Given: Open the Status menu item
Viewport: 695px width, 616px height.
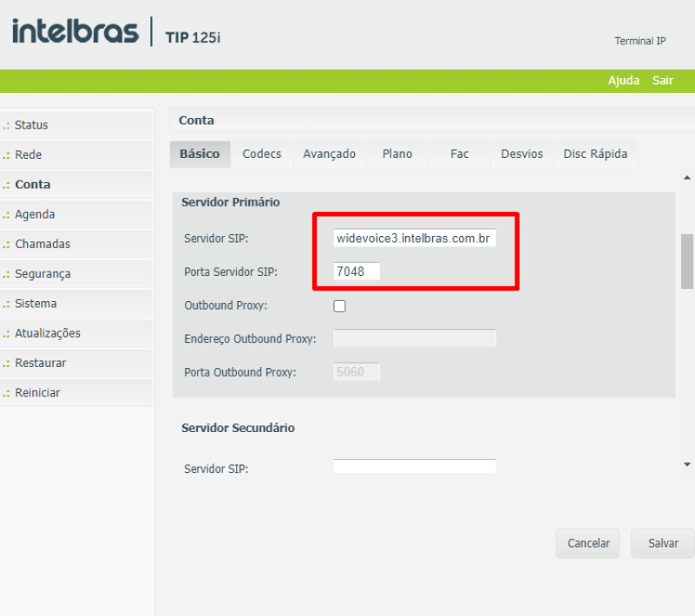Looking at the screenshot, I should [76, 125].
